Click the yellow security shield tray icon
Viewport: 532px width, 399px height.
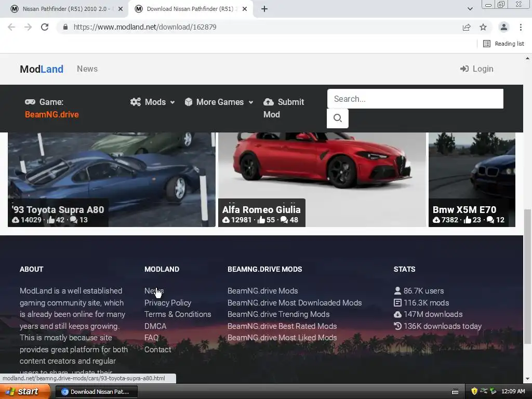[474, 392]
